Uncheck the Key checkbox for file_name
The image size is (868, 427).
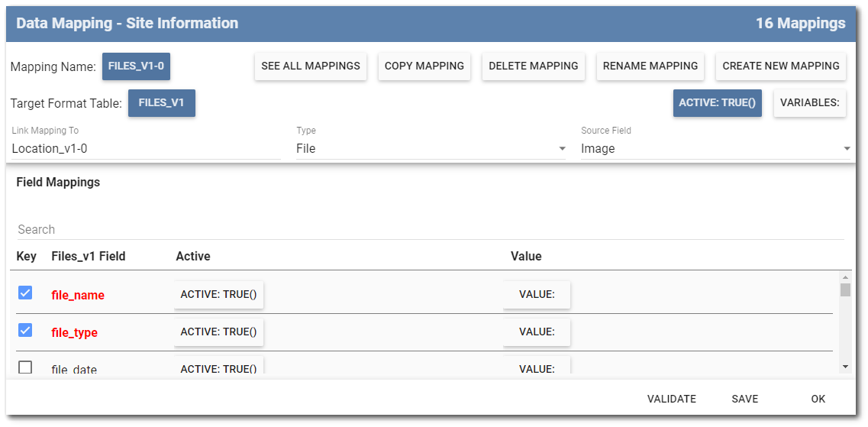pyautogui.click(x=25, y=293)
